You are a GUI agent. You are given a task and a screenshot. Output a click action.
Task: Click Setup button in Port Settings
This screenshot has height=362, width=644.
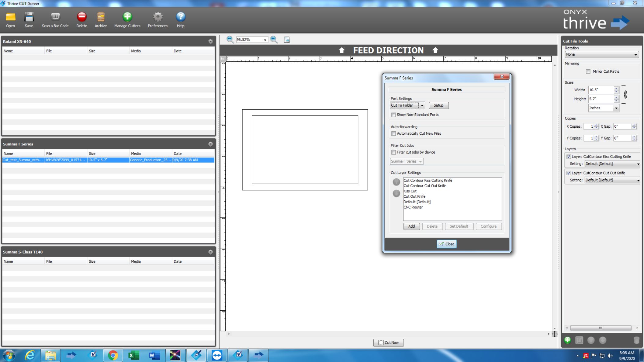438,105
